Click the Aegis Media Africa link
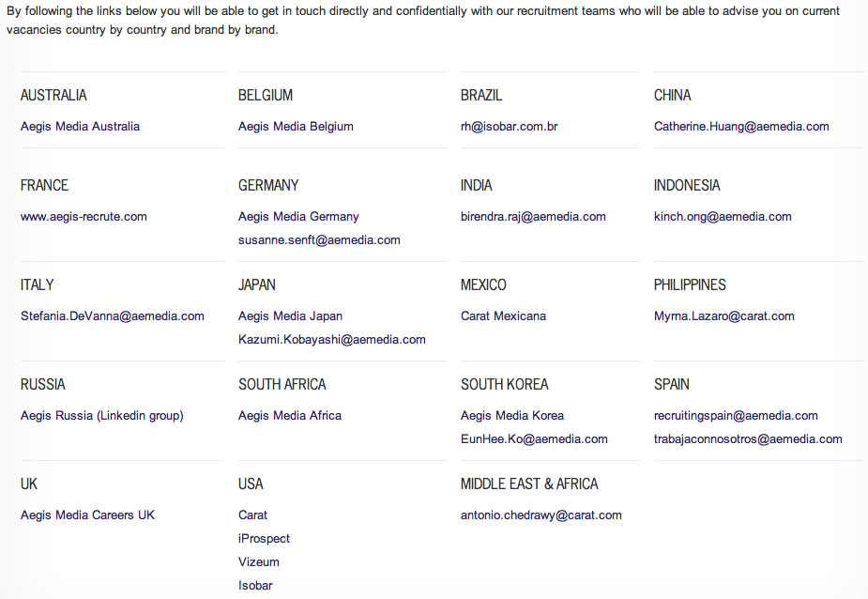Screen dimensions: 868x599 (290, 416)
